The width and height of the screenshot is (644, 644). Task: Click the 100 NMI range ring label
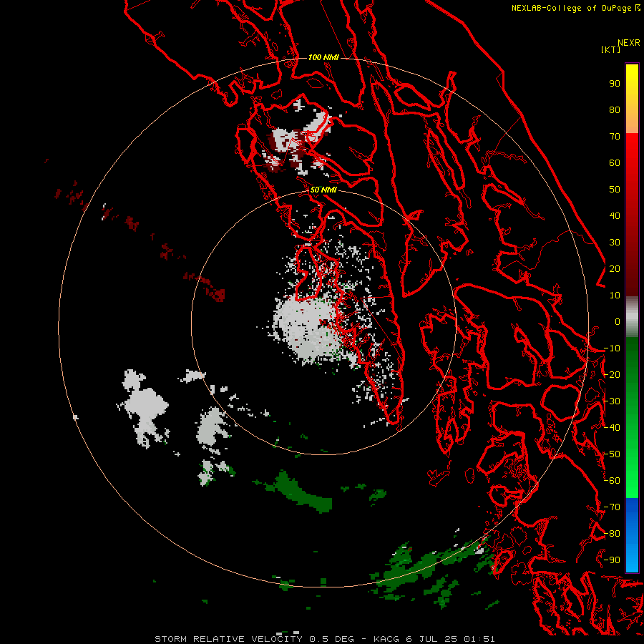tap(323, 57)
